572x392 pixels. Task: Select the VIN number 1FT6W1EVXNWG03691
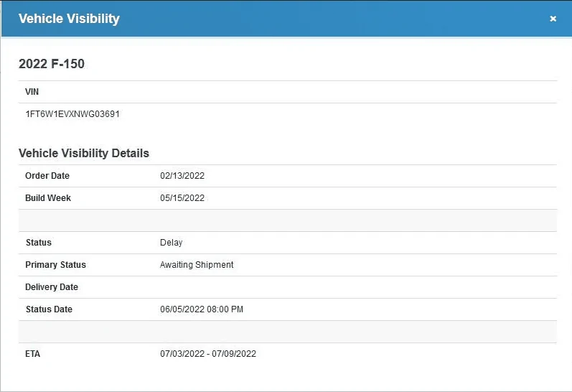[72, 114]
